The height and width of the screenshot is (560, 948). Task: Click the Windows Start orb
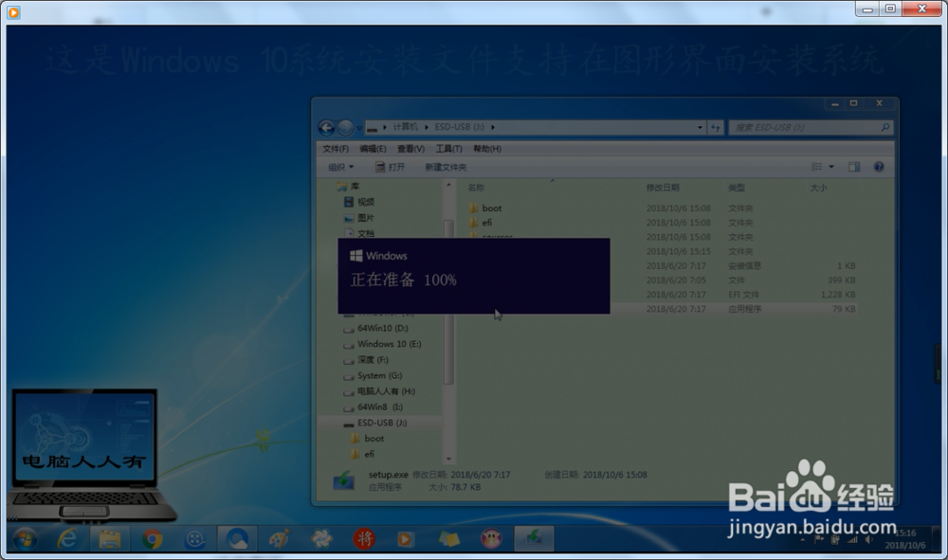[25, 539]
